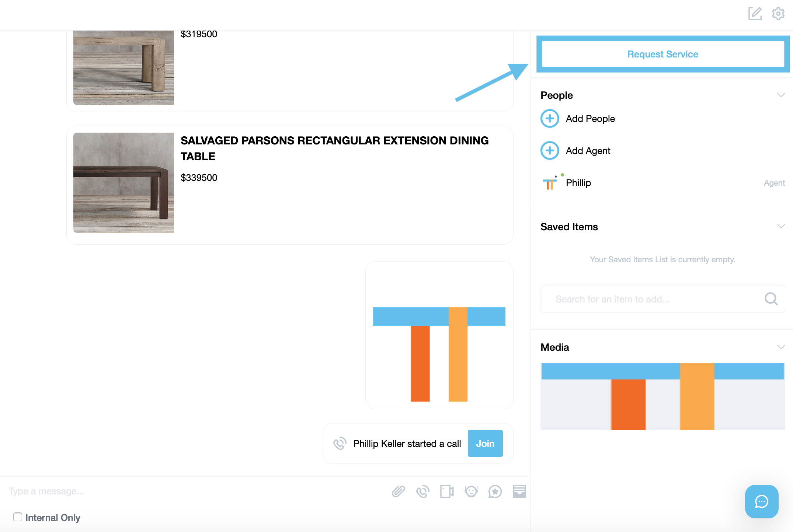Open the Salvaged Parsons Extension Dining Table title
Image resolution: width=793 pixels, height=532 pixels.
[x=334, y=148]
